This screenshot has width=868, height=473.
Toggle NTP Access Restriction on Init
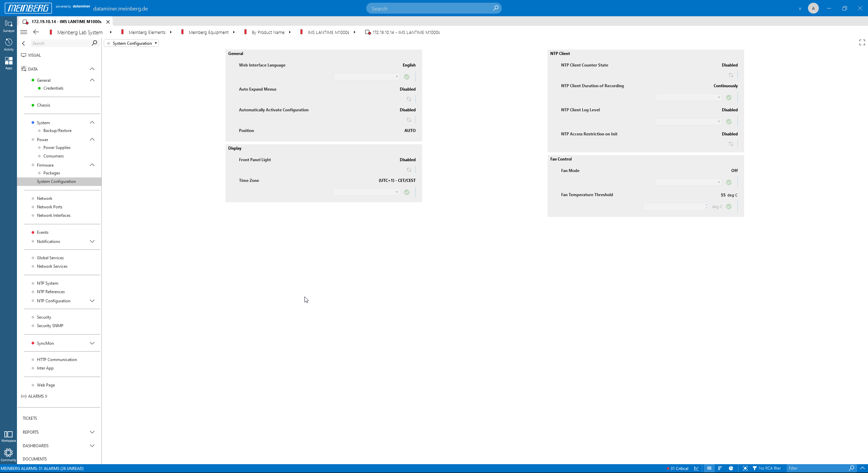point(731,144)
